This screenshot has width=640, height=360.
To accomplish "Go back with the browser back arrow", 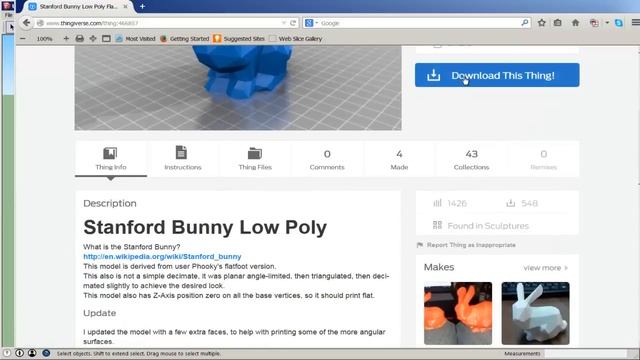I will click(26, 23).
